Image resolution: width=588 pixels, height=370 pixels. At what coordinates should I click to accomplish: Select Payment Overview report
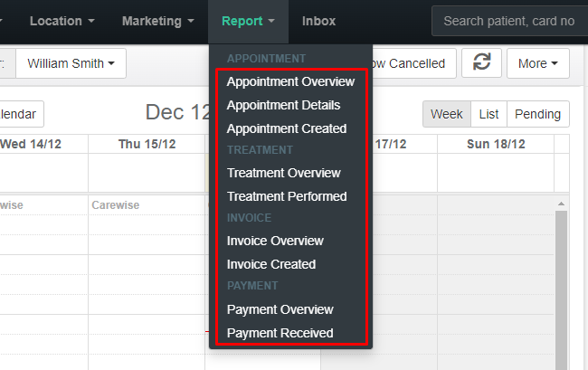point(280,309)
